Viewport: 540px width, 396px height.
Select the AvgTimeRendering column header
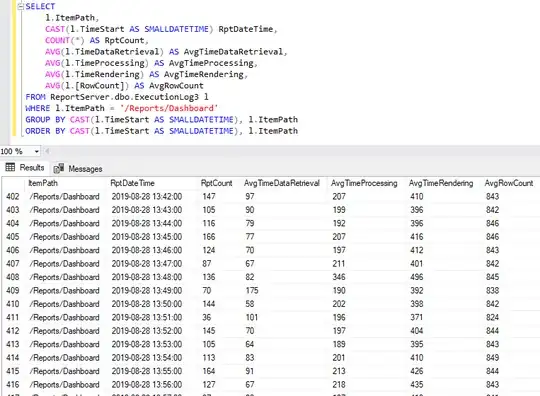coord(441,183)
